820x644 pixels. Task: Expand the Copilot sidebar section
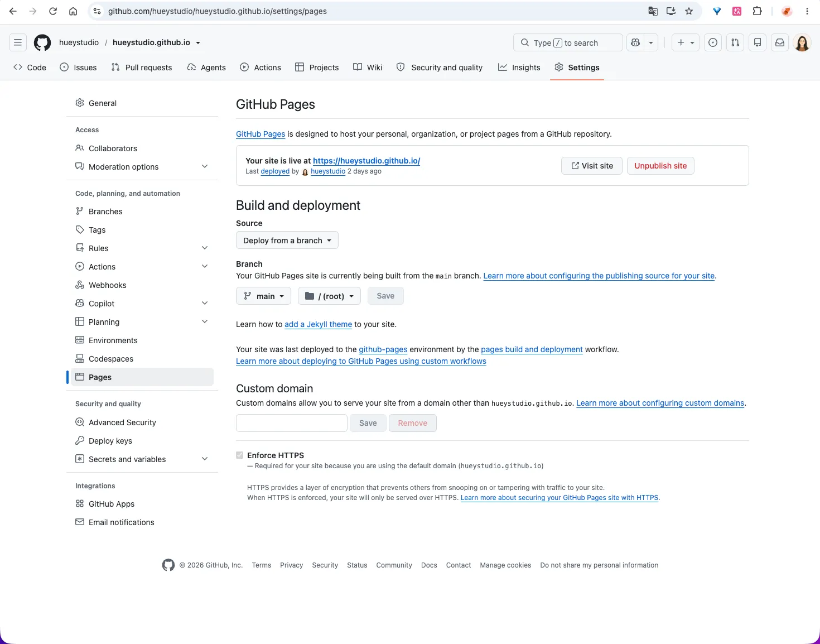(x=205, y=304)
